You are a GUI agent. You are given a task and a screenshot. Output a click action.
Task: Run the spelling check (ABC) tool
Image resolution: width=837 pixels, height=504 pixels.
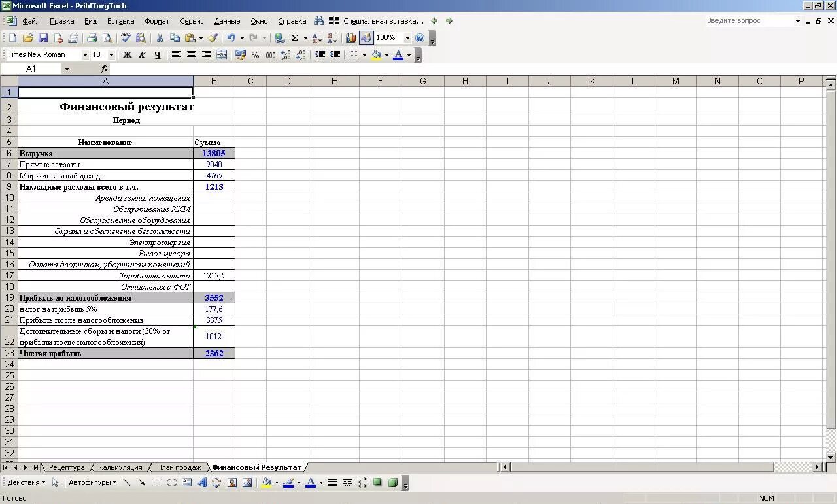126,38
